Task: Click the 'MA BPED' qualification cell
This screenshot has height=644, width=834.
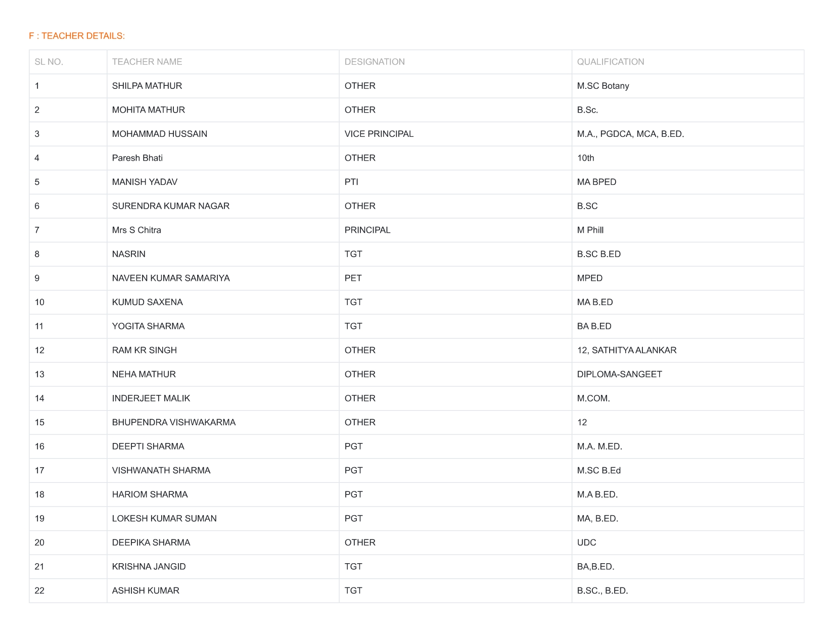Action: [x=596, y=182]
